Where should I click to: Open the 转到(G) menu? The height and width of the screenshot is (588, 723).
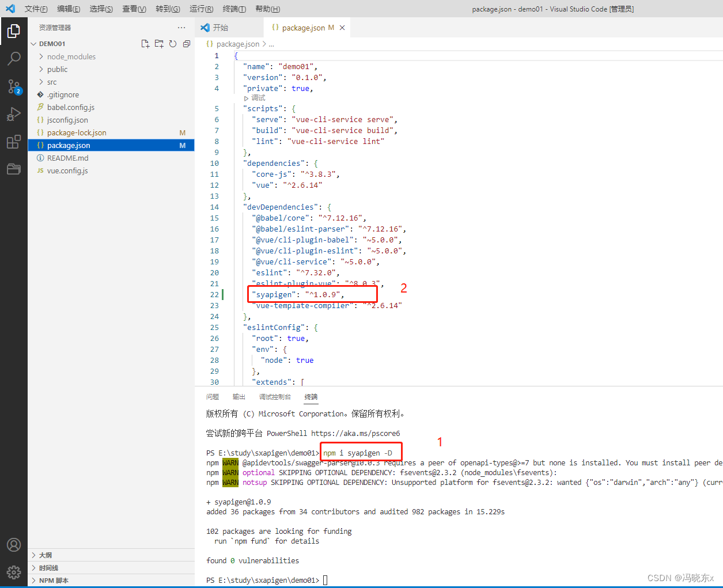coord(168,9)
